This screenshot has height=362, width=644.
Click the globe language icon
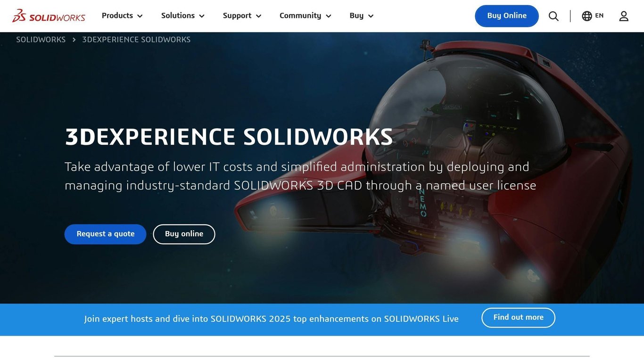tap(586, 16)
